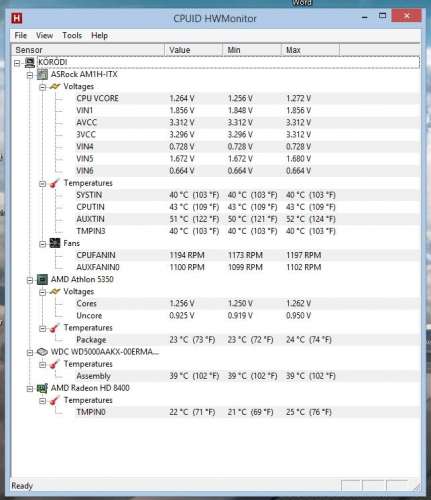Click the window resize grip in status bar
431x500 pixels.
[416, 487]
